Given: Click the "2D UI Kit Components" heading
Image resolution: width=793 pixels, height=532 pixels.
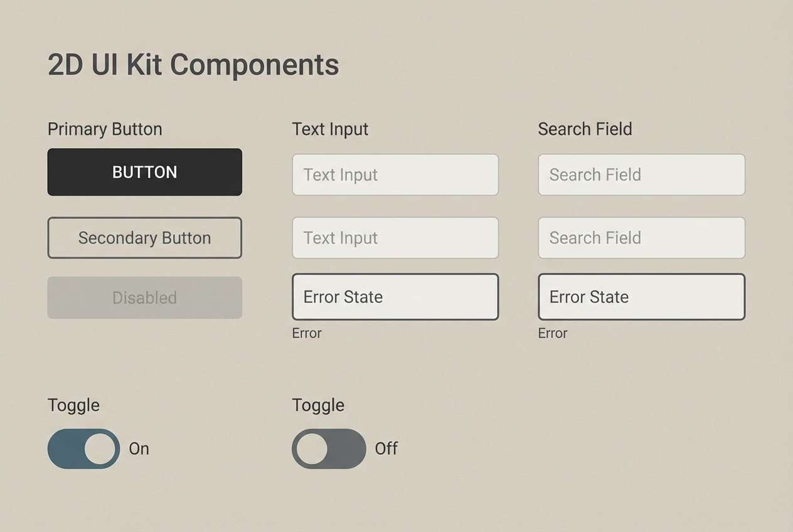Looking at the screenshot, I should tap(193, 65).
